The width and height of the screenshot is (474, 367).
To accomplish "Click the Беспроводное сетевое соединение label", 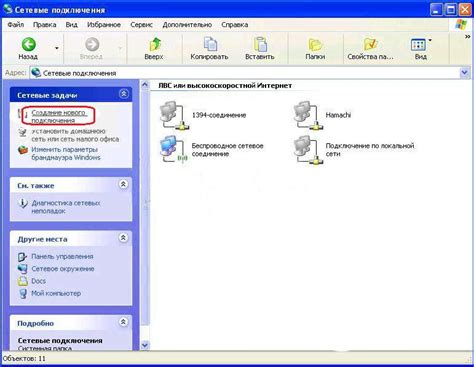I will click(228, 150).
